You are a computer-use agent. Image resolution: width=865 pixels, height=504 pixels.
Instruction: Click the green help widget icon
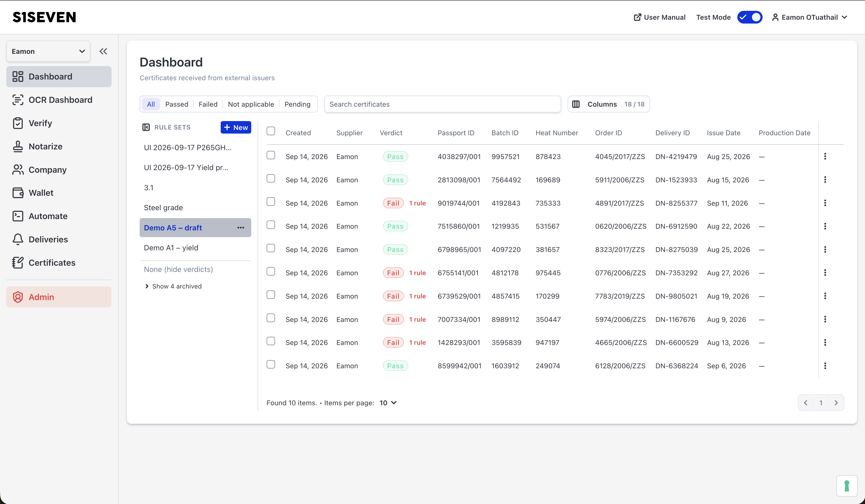847,486
